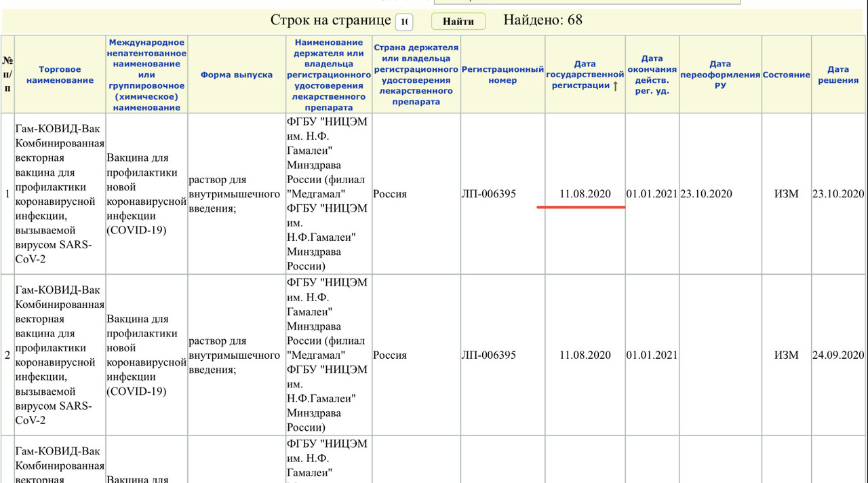
Task: Click decision date 23.10.2020 in row 1
Action: (840, 194)
